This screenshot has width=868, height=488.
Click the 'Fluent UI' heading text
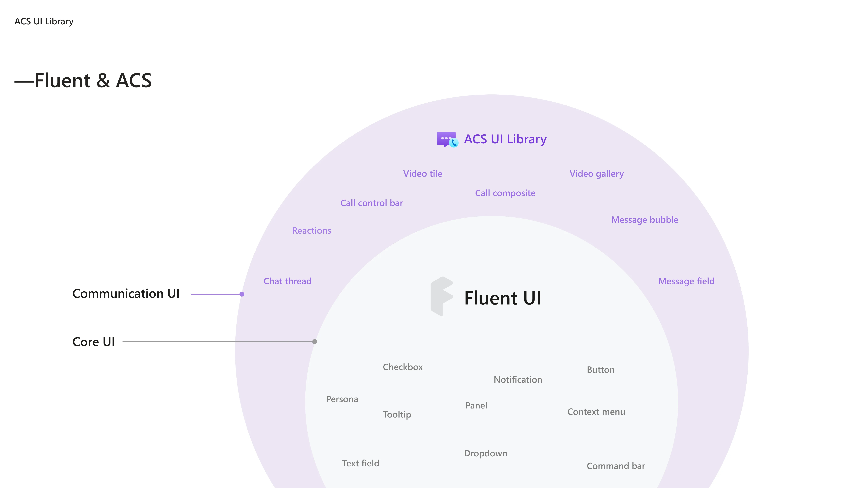click(x=502, y=298)
